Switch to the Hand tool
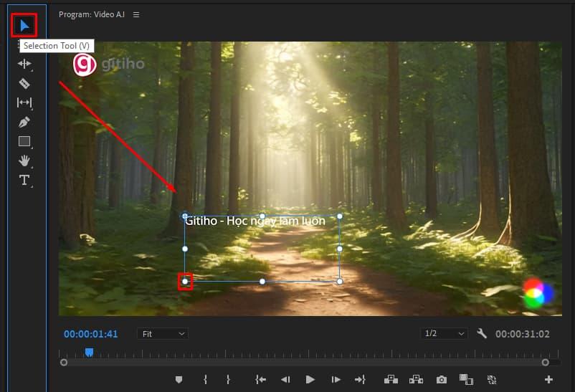 coord(24,161)
